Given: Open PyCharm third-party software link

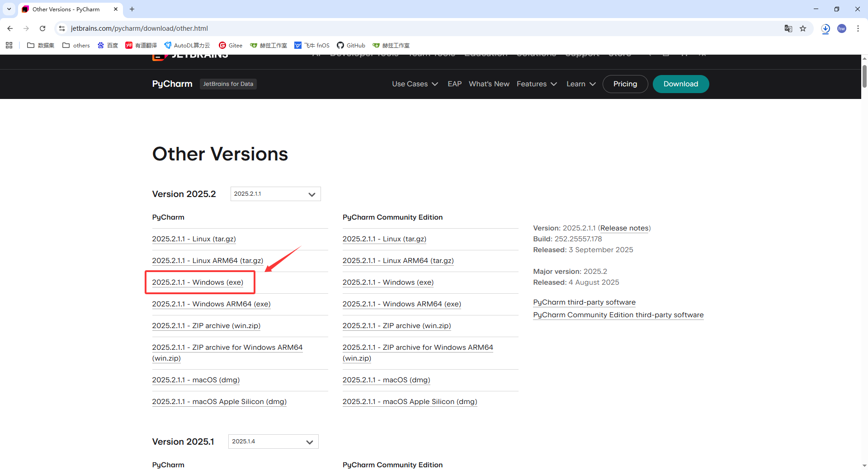Looking at the screenshot, I should [x=584, y=302].
